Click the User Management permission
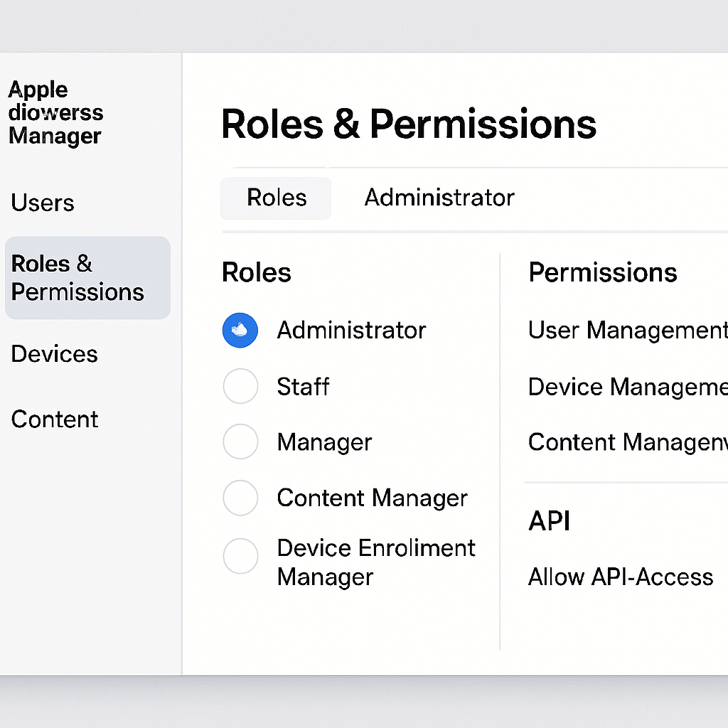This screenshot has height=728, width=728. click(628, 331)
